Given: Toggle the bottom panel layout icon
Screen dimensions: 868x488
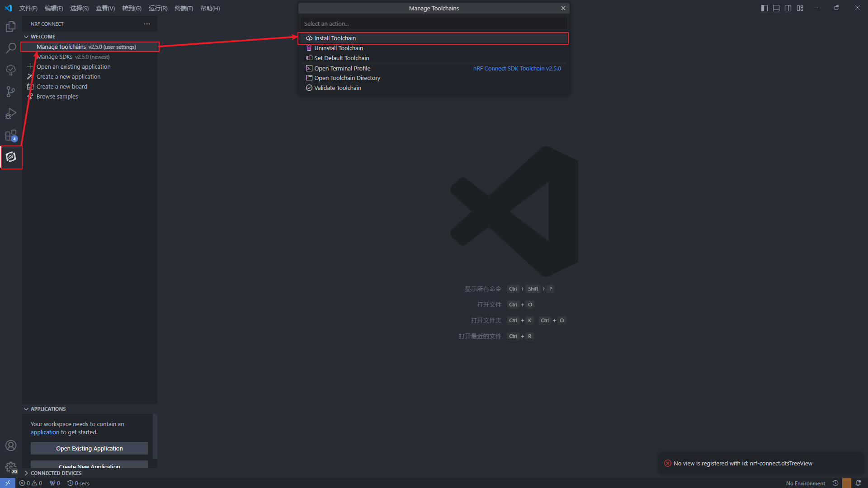Looking at the screenshot, I should (x=776, y=8).
